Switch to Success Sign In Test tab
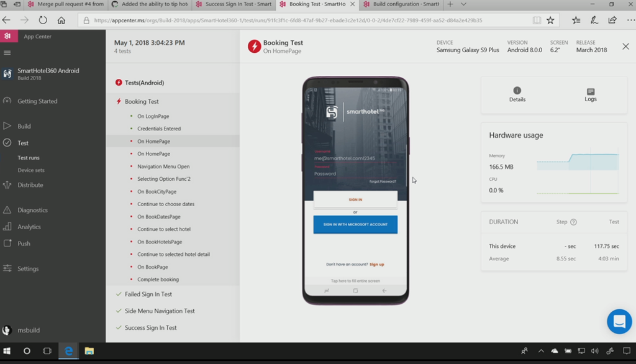 [x=234, y=4]
